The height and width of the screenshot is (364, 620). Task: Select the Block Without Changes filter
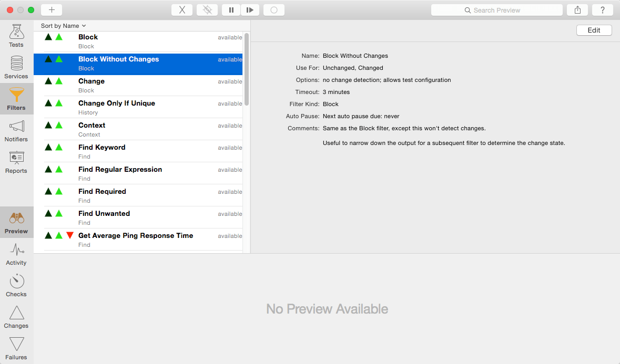coord(138,64)
